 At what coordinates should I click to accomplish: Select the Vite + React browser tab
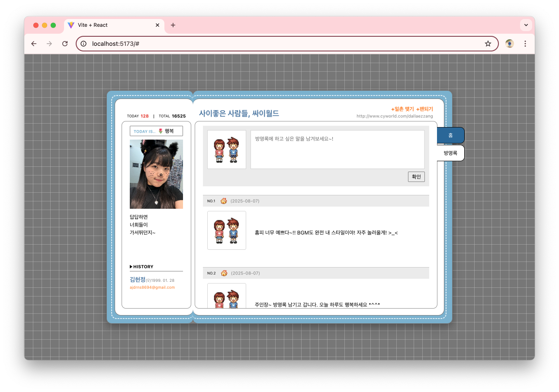point(114,25)
